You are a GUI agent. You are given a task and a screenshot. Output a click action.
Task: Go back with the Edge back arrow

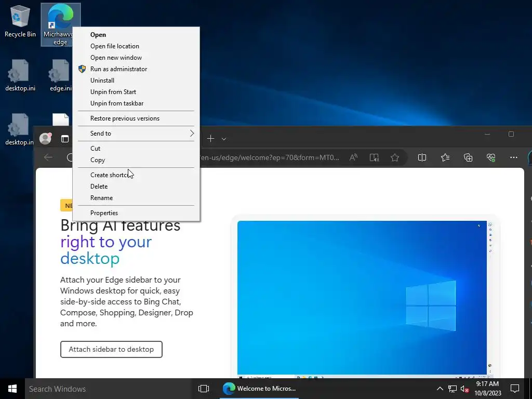[x=48, y=157]
